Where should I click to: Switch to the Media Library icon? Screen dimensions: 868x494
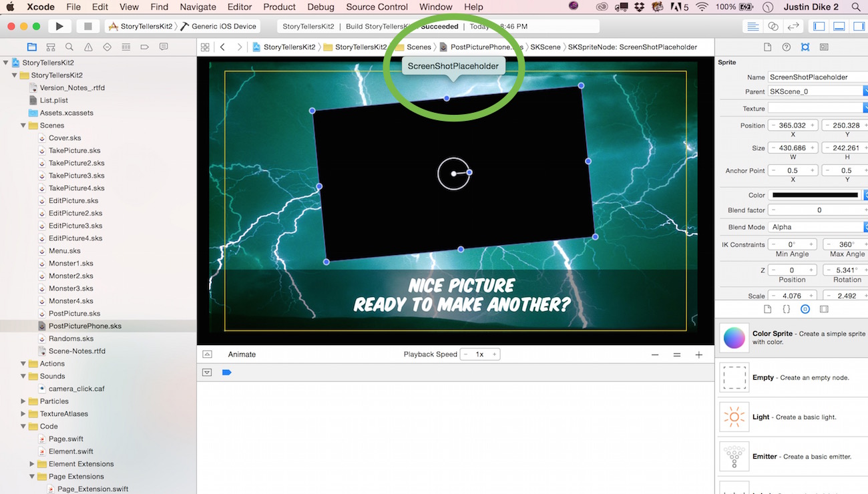coord(823,308)
